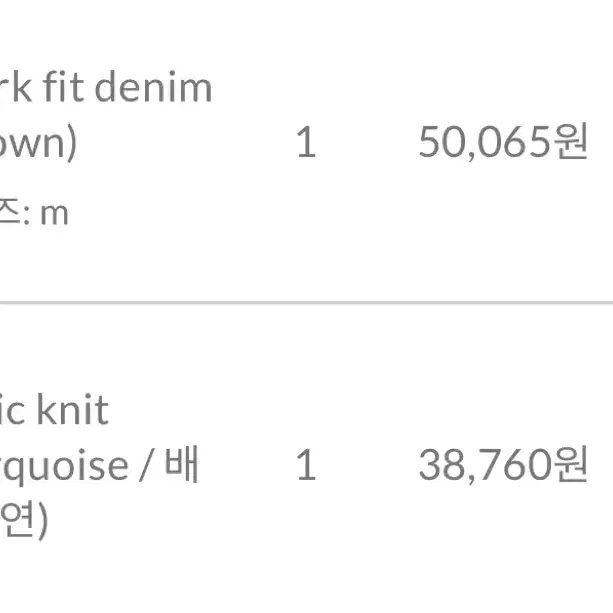Click the 원 symbol after 38,760
The width and height of the screenshot is (613, 613).
(x=572, y=463)
